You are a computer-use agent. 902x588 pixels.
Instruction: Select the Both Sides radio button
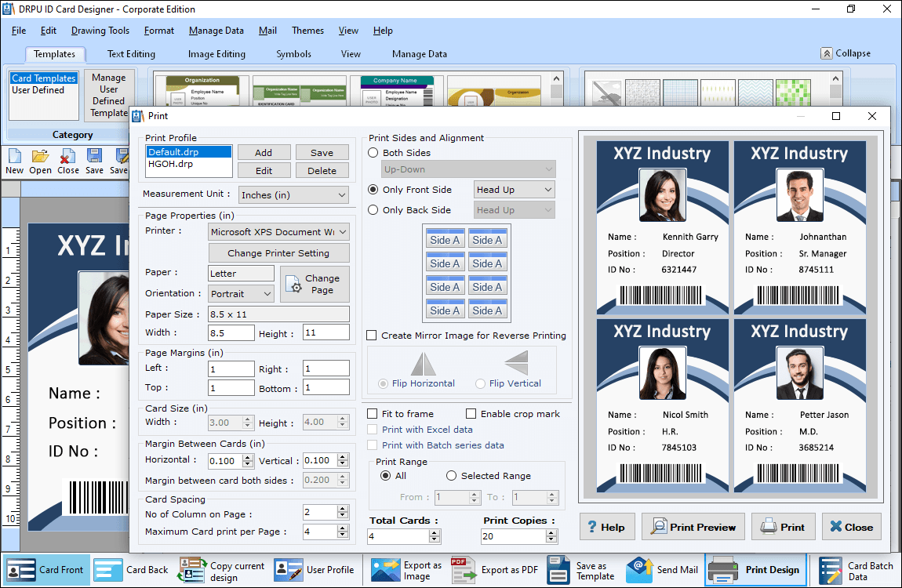(x=373, y=153)
